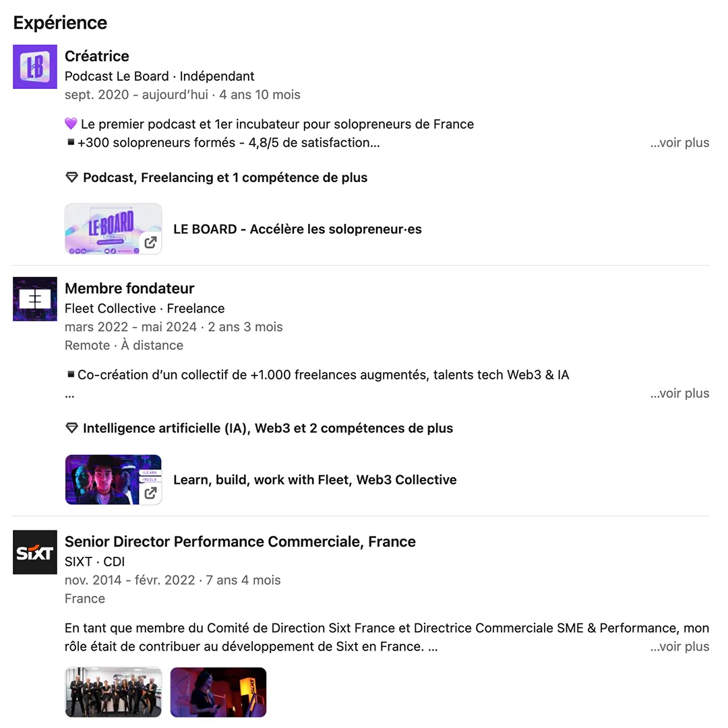Screen dimensions: 728x728
Task: Open the external link icon on Fleet thumbnail
Action: point(150,493)
